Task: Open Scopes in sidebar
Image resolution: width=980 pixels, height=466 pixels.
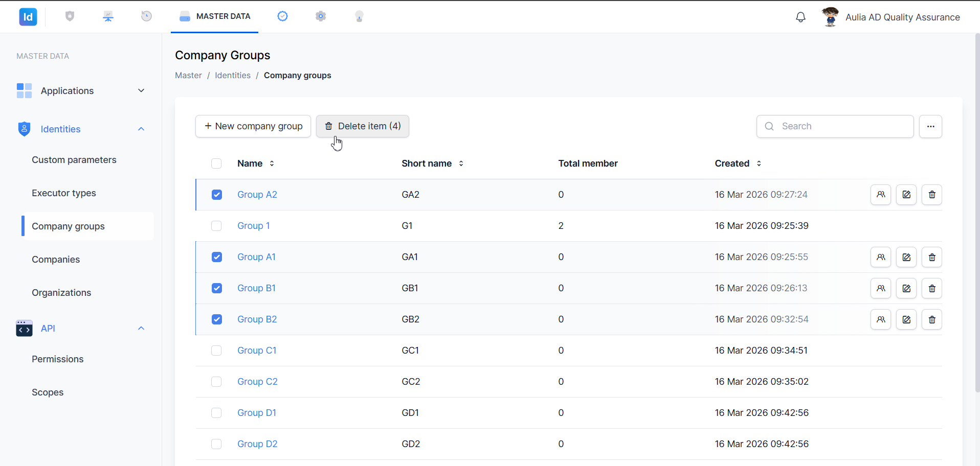Action: 48,392
